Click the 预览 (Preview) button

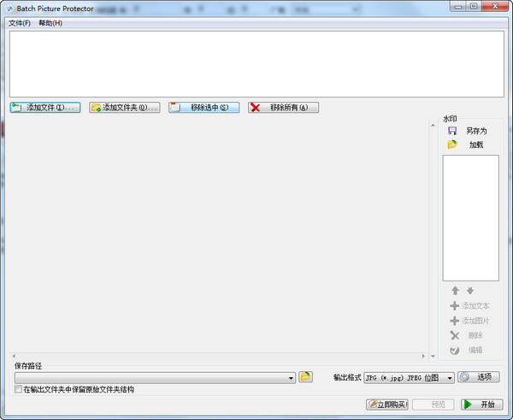(433, 405)
